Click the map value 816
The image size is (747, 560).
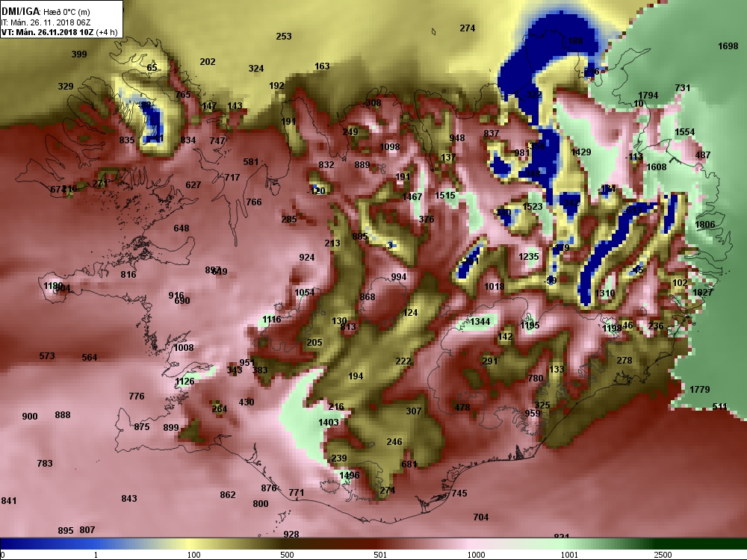128,275
